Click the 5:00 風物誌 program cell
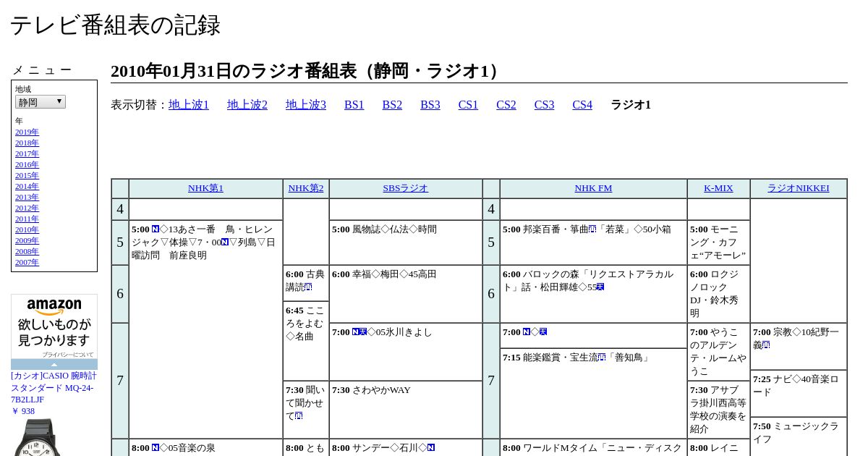868x456 pixels. [406, 242]
